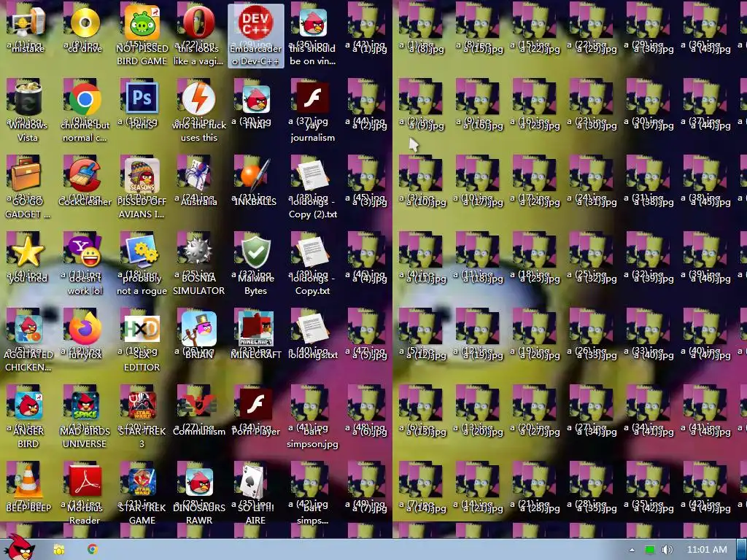Screen dimensions: 747x560
Task: Open 'loldongs - Copy (2).txt' file
Action: pos(312,175)
